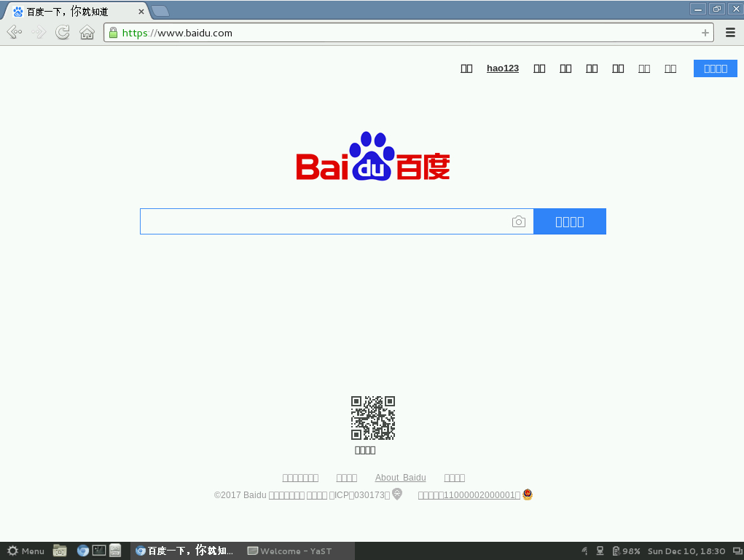Select the Baidu tab in the tab strip
The width and height of the screenshot is (744, 560).
[76, 12]
